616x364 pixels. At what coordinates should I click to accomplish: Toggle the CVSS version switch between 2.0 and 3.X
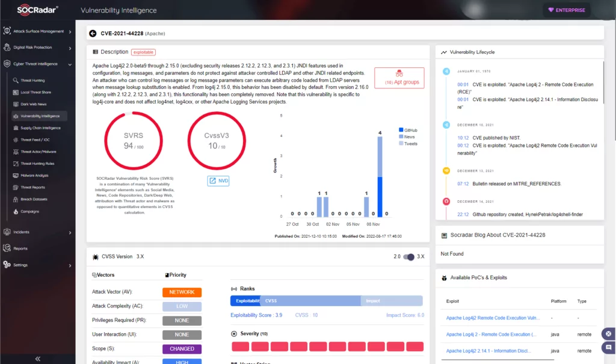(x=409, y=257)
